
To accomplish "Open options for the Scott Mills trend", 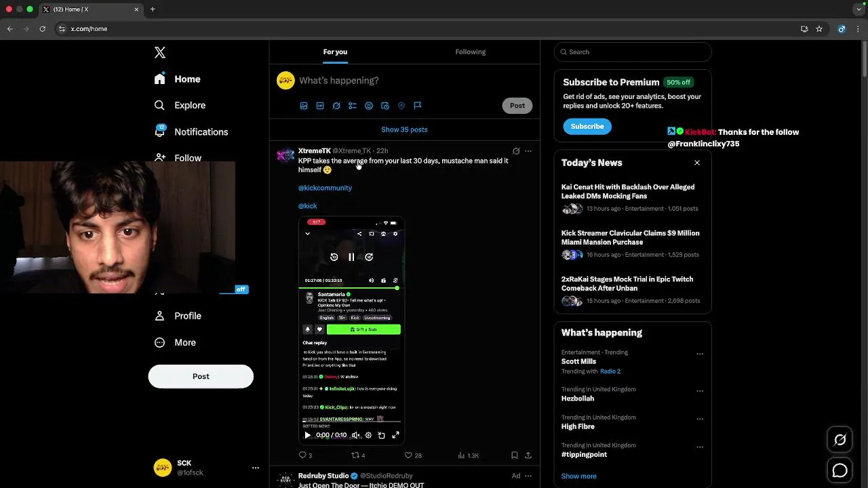I will (700, 354).
